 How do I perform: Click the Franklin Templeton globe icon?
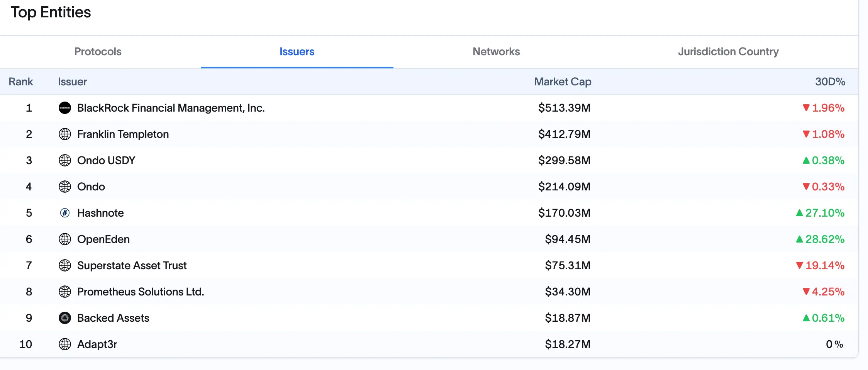(65, 134)
